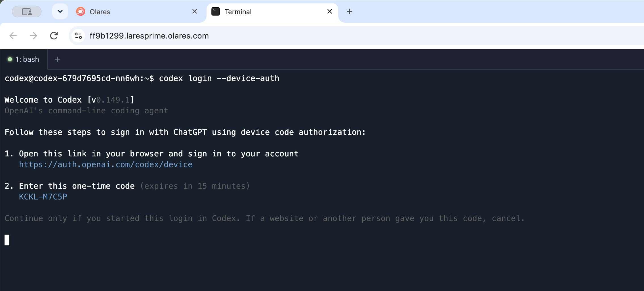Close the Olares browser tab
Viewport: 644px width, 291px height.
(195, 12)
